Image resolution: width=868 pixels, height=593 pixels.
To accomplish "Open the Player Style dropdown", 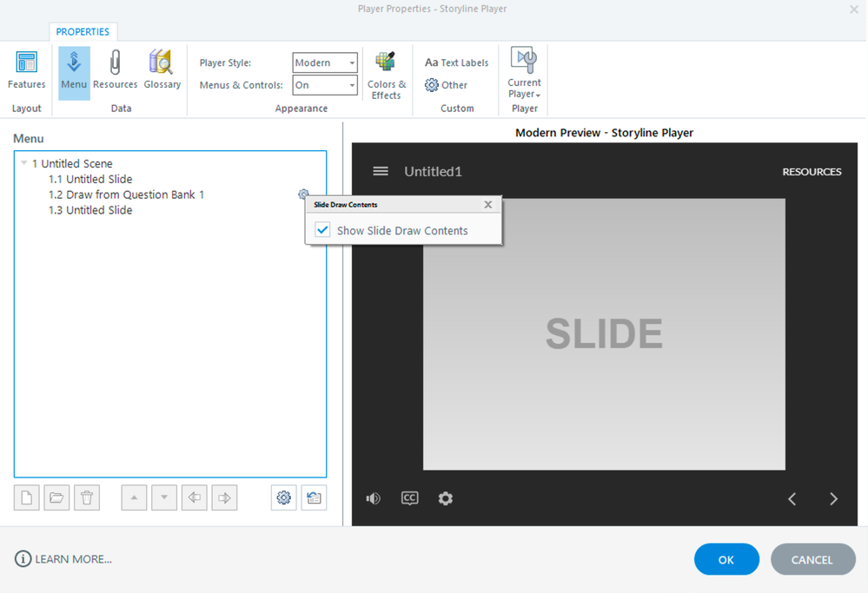I will click(325, 63).
